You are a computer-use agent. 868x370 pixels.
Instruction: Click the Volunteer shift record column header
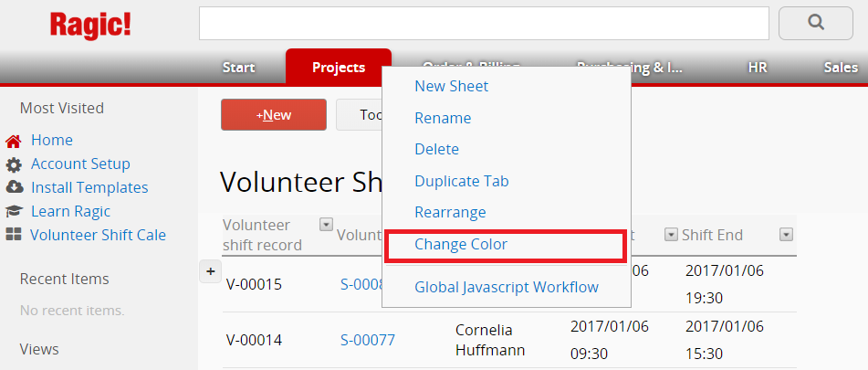tap(262, 235)
